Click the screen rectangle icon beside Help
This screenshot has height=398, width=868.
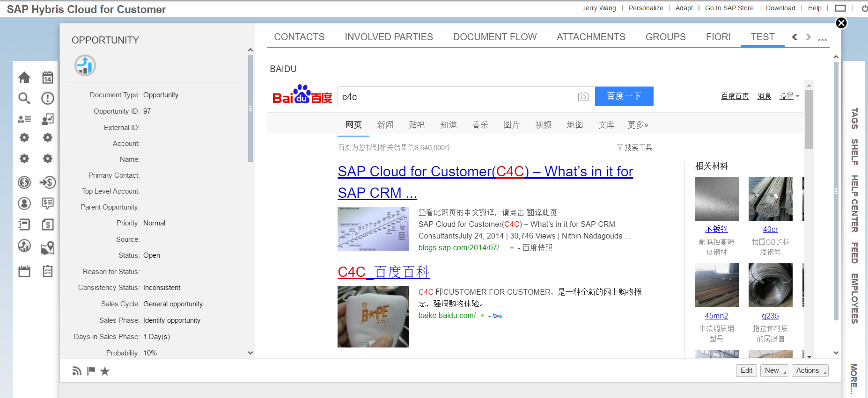click(x=841, y=8)
